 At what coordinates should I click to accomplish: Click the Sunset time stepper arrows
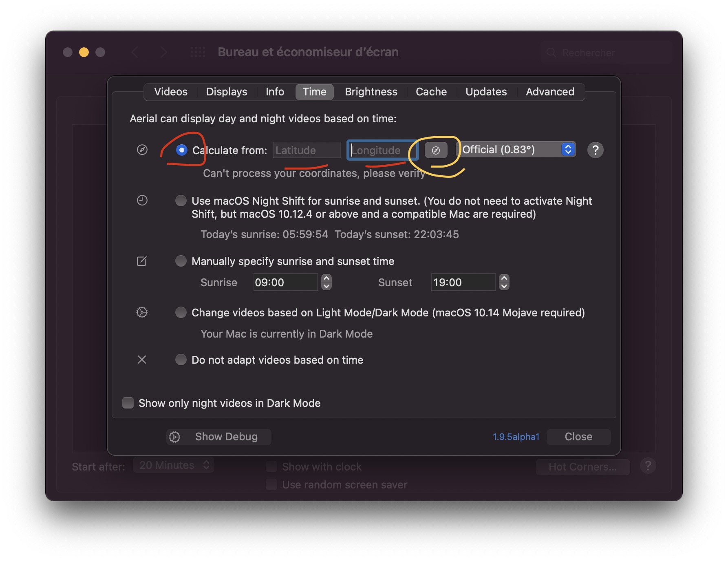click(x=504, y=282)
